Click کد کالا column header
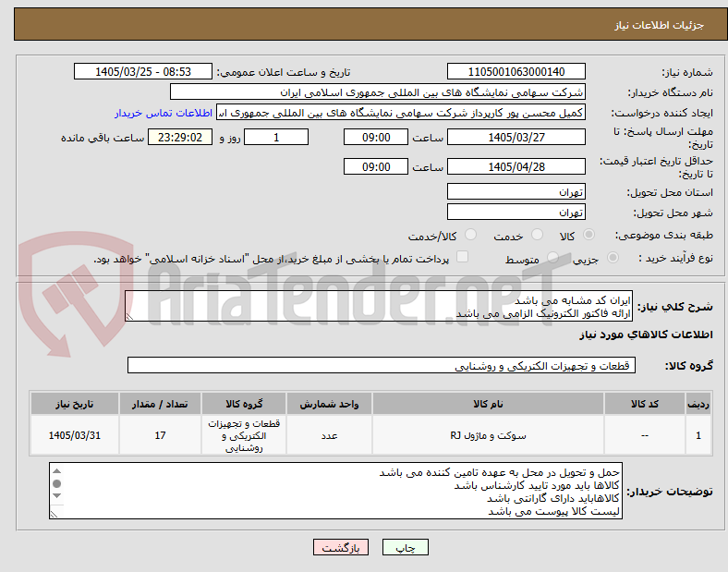The height and width of the screenshot is (572, 728). point(645,404)
